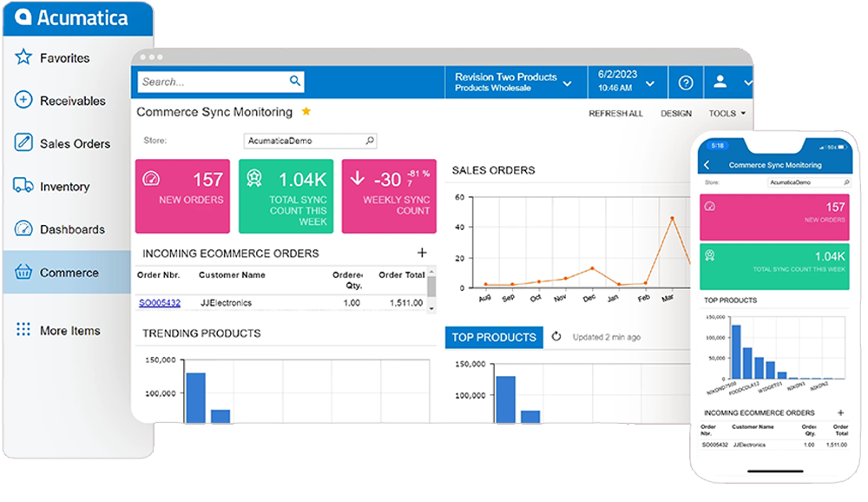Tap the phone 157 New Orders tile

pyautogui.click(x=774, y=216)
